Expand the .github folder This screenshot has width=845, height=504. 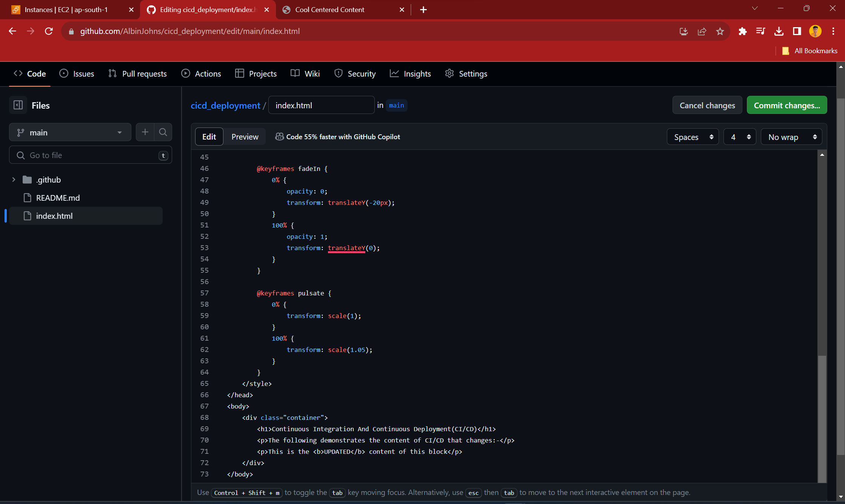14,180
